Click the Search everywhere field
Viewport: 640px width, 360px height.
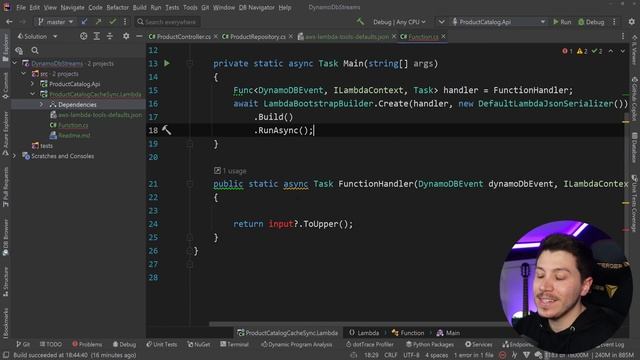coord(167,22)
